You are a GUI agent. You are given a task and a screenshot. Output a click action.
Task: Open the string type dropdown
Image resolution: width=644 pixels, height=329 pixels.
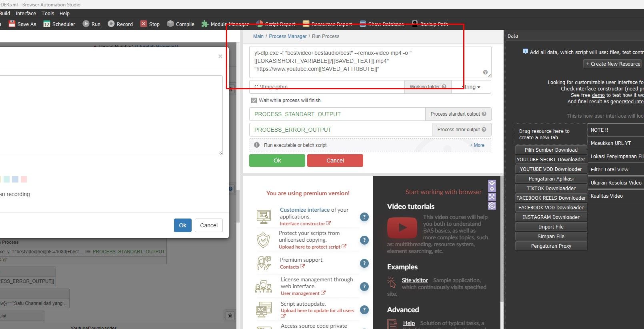pyautogui.click(x=471, y=87)
